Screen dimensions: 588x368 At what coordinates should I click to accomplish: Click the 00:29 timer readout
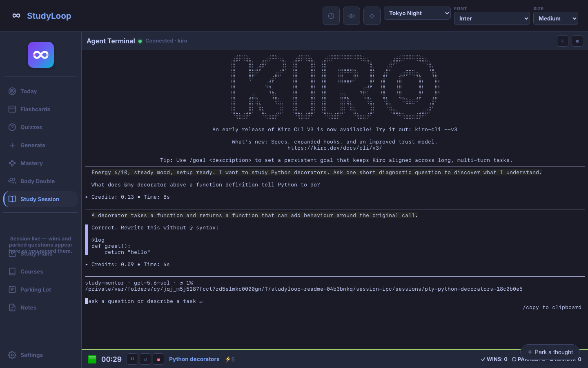pos(111,359)
